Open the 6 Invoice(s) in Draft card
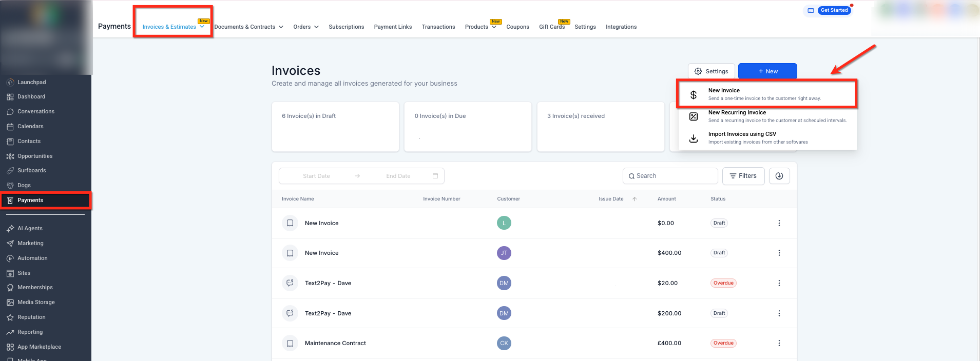980x361 pixels. pyautogui.click(x=335, y=127)
